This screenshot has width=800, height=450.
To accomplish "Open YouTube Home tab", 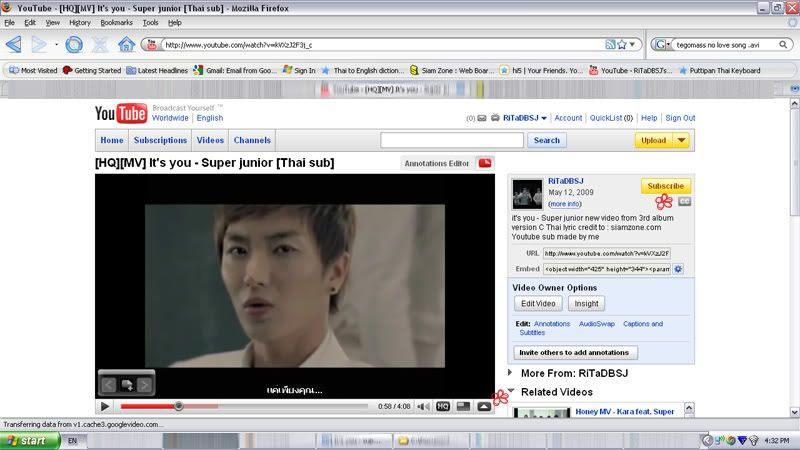I will [x=112, y=140].
